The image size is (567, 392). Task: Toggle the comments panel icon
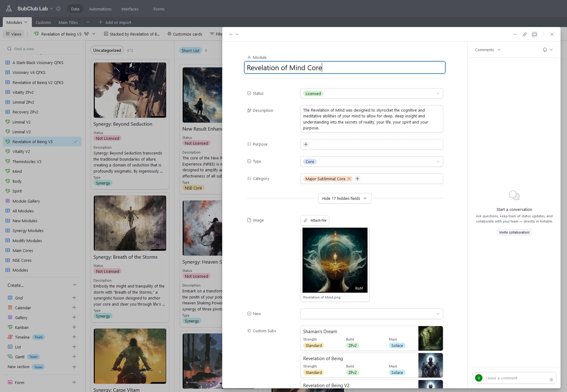click(x=535, y=34)
